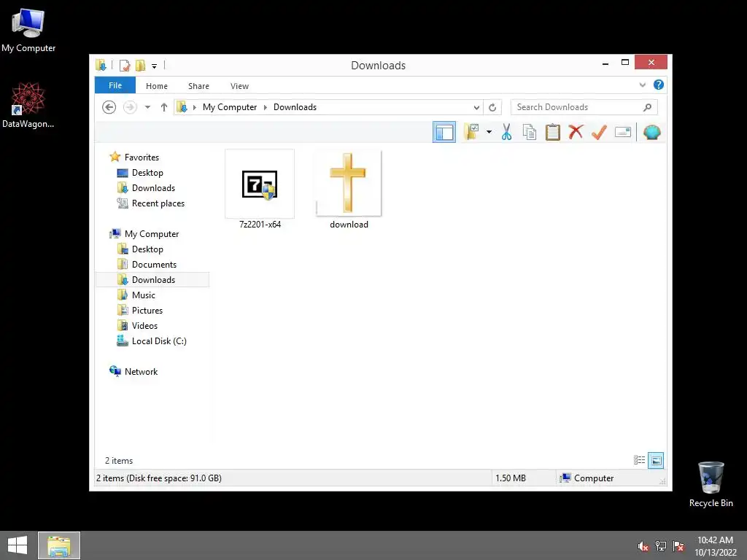
Task: Open Recent places in Favorites
Action: click(158, 203)
